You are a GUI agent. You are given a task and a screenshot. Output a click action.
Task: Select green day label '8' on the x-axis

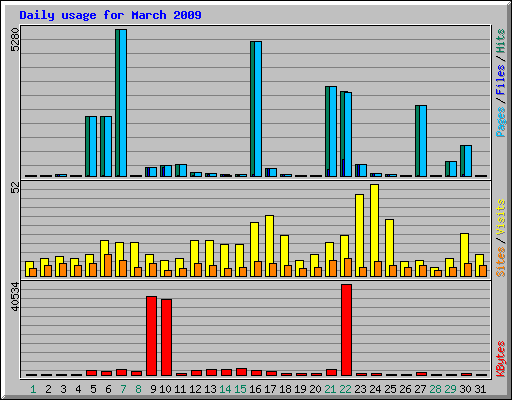138,389
